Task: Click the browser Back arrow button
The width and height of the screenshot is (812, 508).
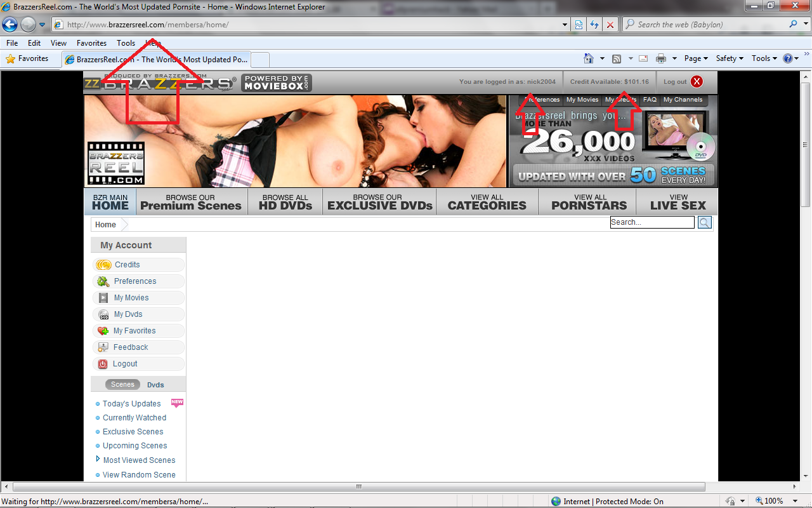Action: [x=10, y=25]
